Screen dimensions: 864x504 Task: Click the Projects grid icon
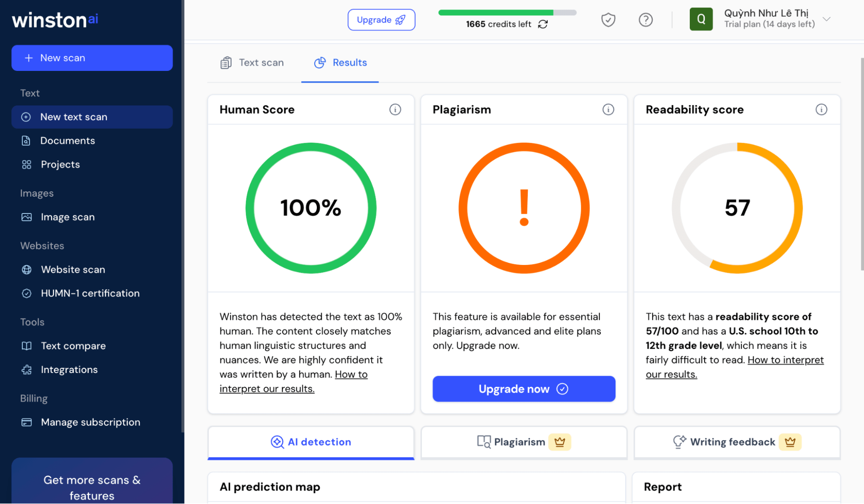point(26,164)
